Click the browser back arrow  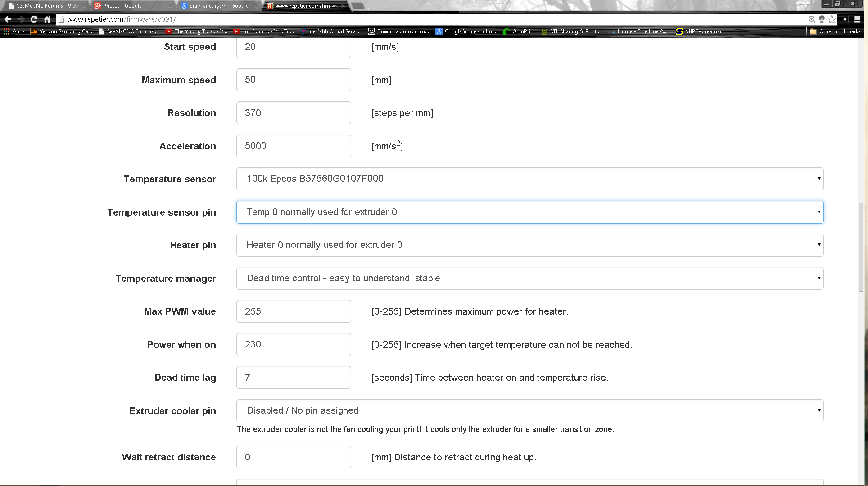[x=8, y=19]
